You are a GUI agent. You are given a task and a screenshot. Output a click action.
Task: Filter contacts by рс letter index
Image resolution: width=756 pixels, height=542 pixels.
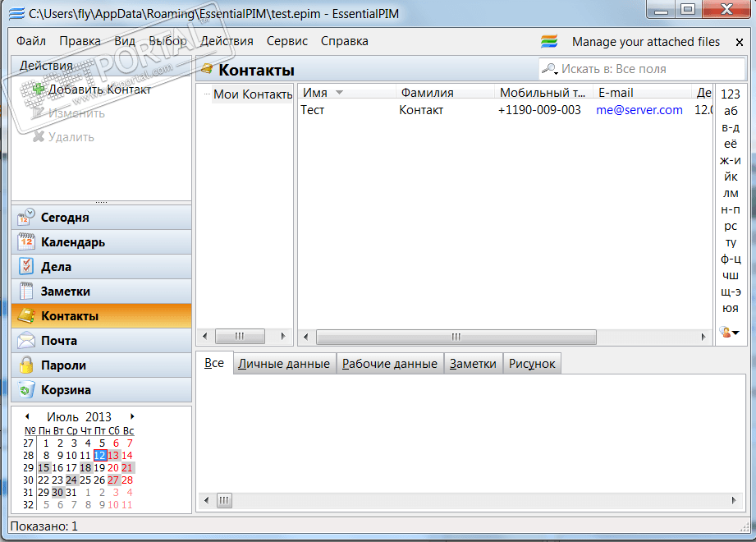click(730, 226)
